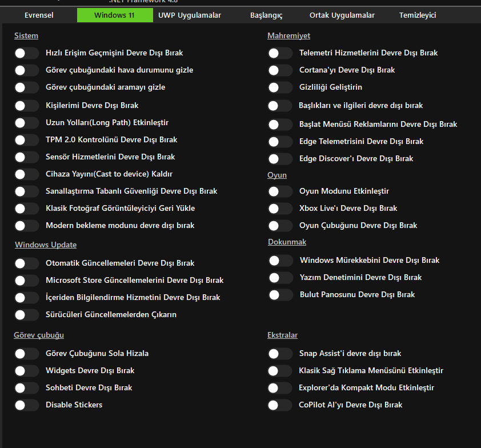Enable Klasik Fotoğraf Görüntüleyiciyi Geri Yükle
The height and width of the screenshot is (448, 481).
[26, 209]
